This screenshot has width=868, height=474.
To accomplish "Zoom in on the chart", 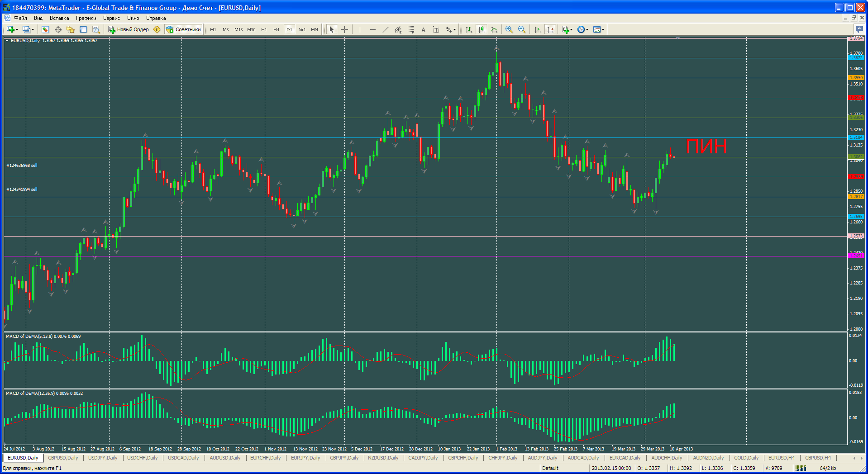I will point(509,29).
